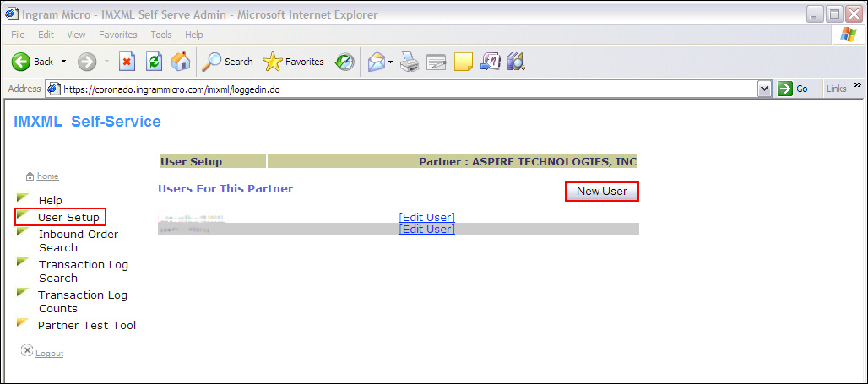Minimize the Internet Explorer window
This screenshot has height=384, width=868.
(816, 14)
